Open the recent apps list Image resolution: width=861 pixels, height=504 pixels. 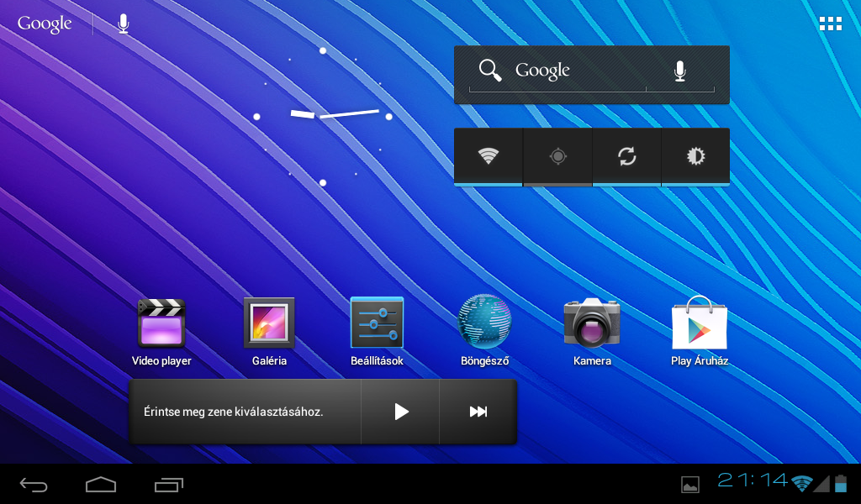(x=168, y=485)
